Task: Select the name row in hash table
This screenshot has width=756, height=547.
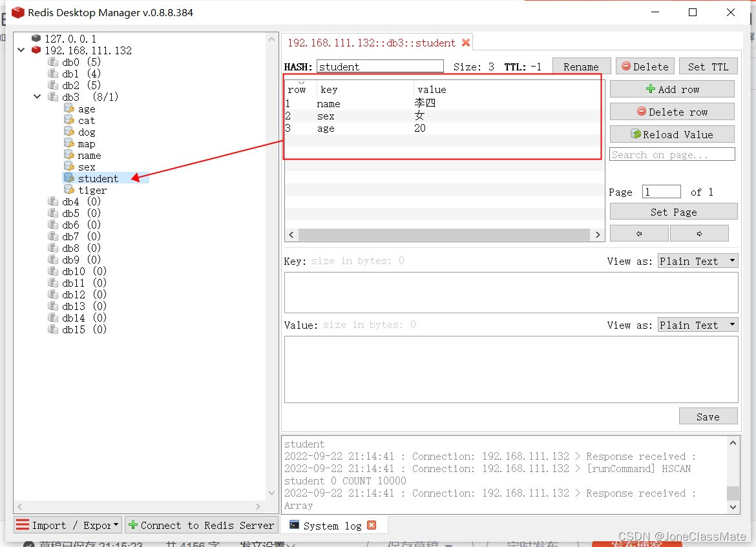Action: point(443,103)
